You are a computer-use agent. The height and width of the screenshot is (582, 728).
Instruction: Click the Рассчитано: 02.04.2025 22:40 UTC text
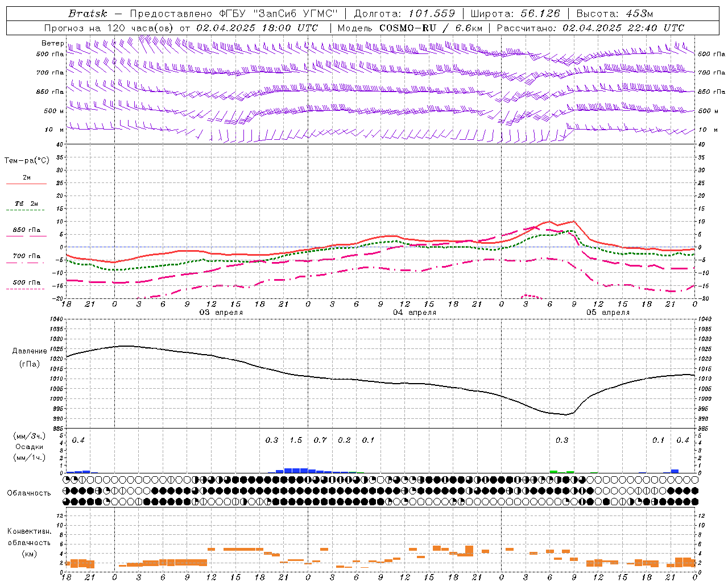coord(590,28)
